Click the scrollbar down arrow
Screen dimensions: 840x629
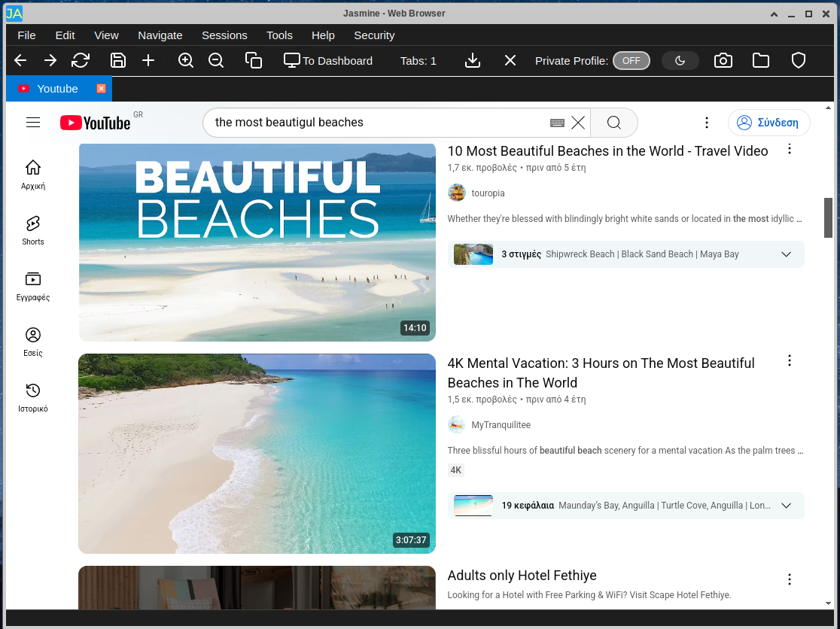[828, 603]
